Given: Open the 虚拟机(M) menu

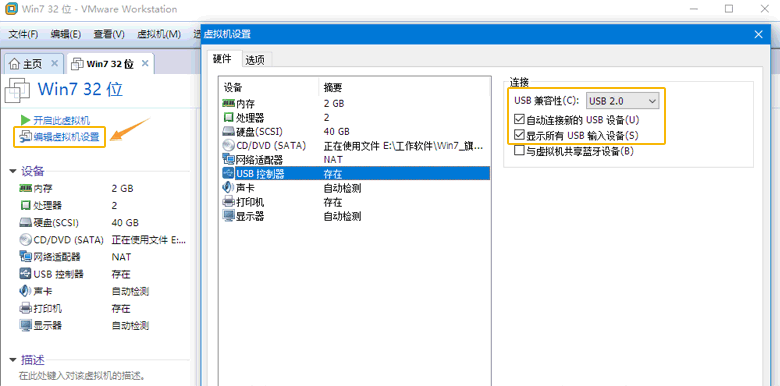Looking at the screenshot, I should [159, 34].
